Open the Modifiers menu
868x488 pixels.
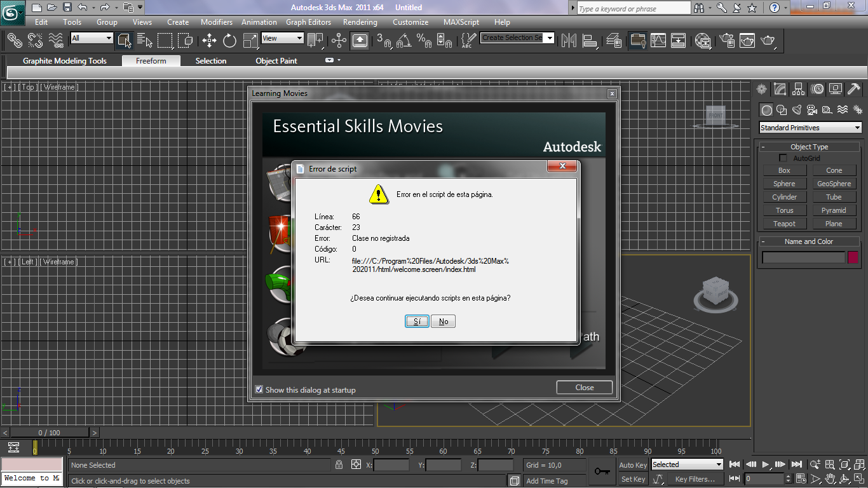217,22
